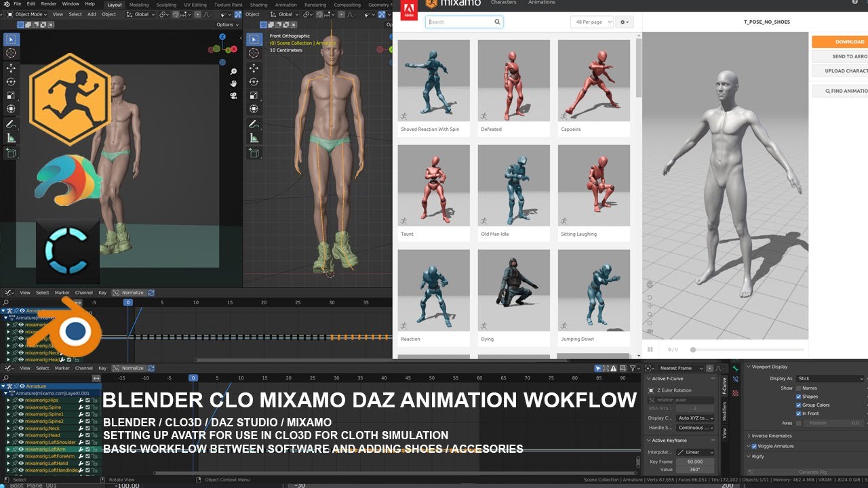Toggle visibility eye of mixamorig:Hips channel
Screen dimensions: 868x488
21,400
